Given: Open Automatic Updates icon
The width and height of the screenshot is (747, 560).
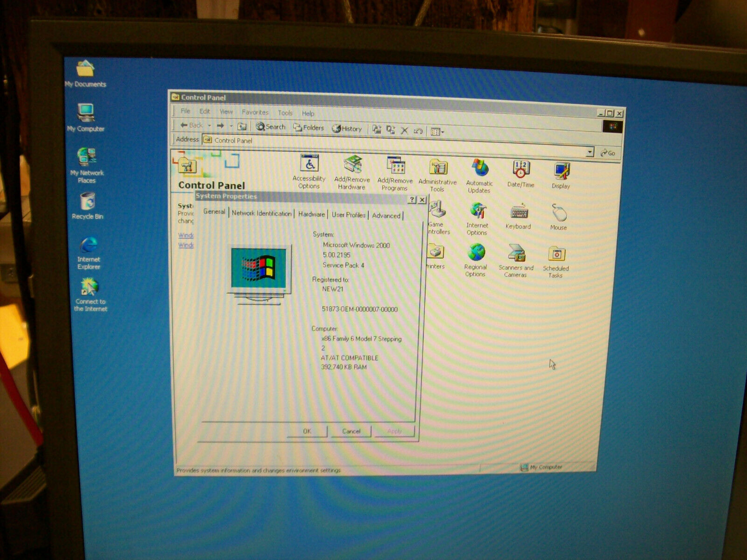Looking at the screenshot, I should pyautogui.click(x=479, y=175).
